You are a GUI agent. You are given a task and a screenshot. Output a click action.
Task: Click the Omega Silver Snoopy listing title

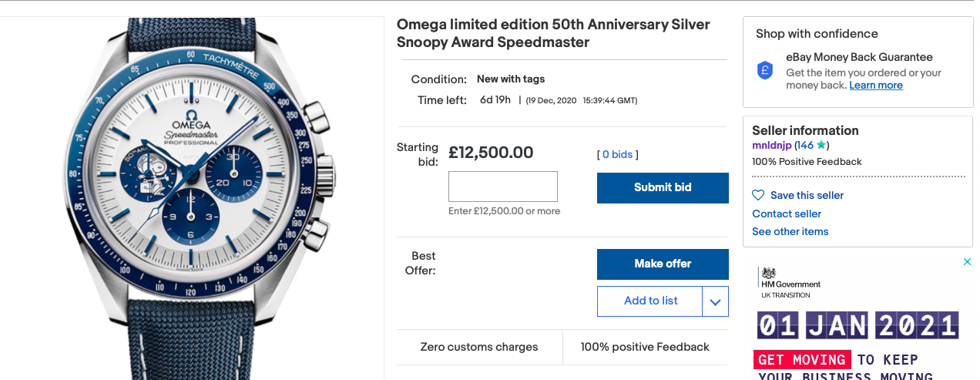(x=553, y=33)
